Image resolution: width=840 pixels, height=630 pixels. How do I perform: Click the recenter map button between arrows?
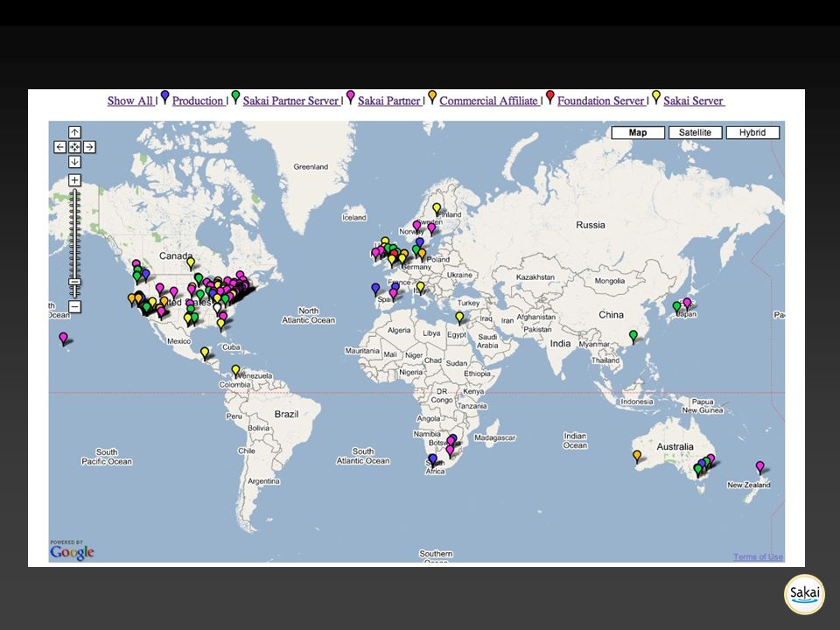click(74, 147)
